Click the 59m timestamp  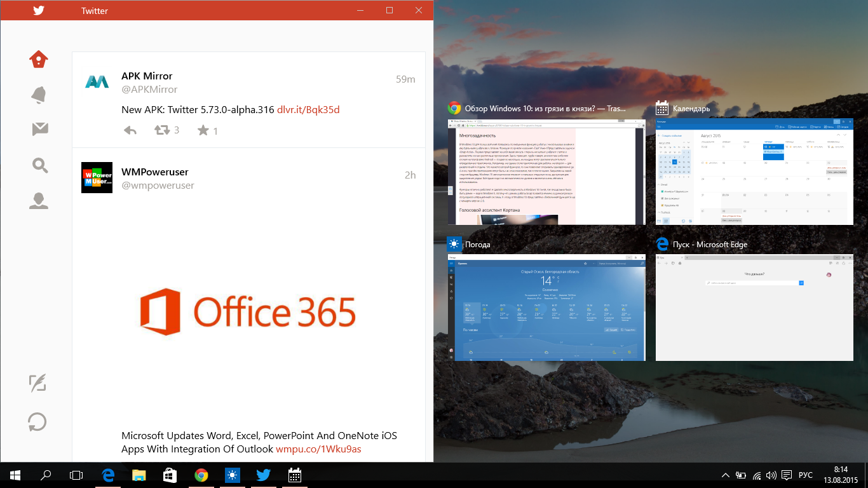coord(405,79)
